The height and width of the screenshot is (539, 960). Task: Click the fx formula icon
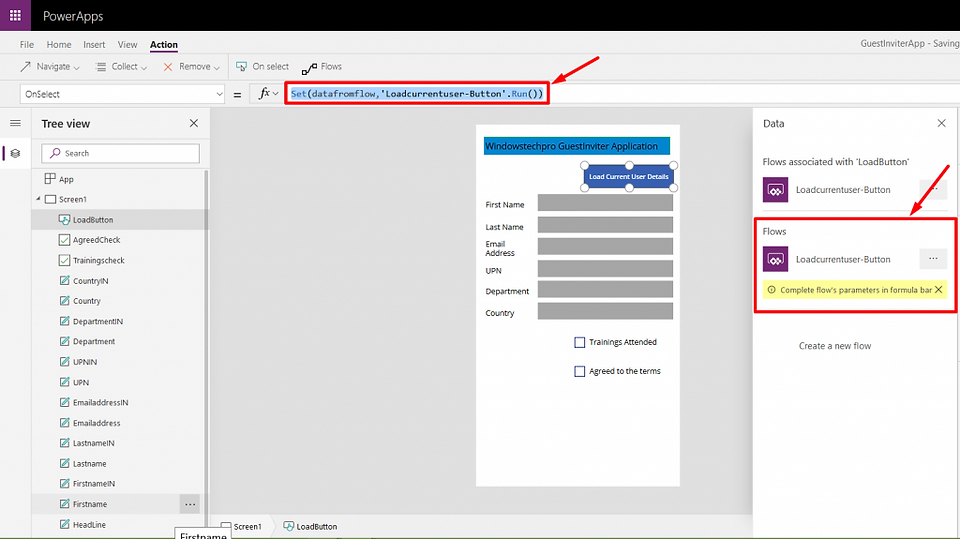264,93
